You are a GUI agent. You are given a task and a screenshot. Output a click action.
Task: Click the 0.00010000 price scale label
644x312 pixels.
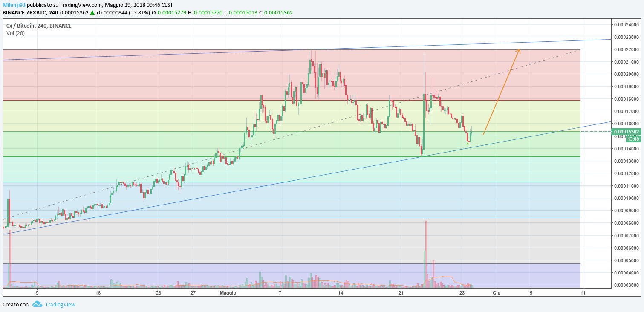point(627,198)
